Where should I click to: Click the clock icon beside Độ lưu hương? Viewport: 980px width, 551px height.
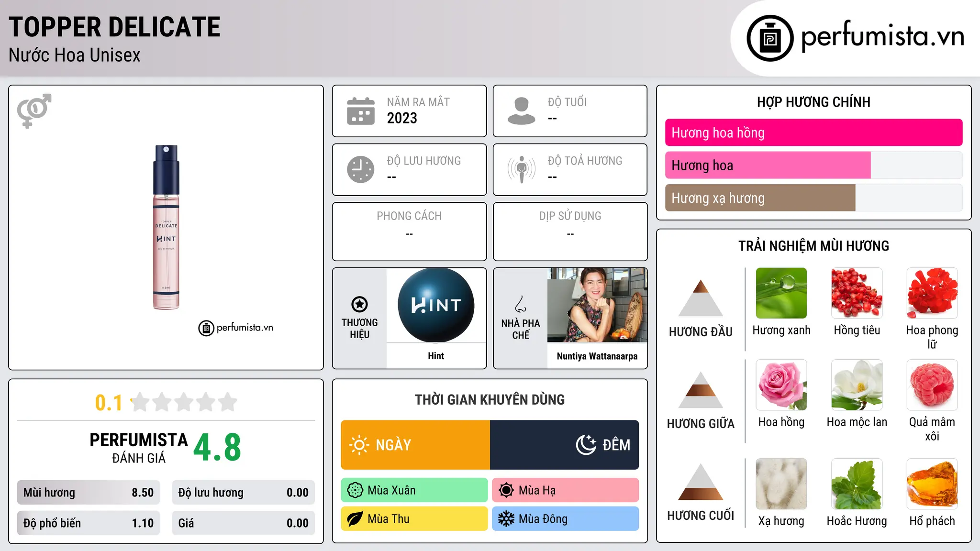pos(361,169)
